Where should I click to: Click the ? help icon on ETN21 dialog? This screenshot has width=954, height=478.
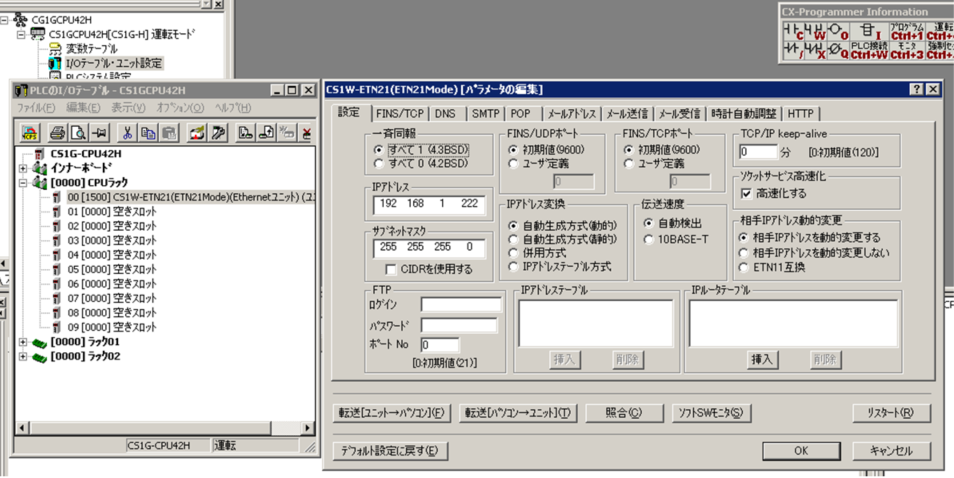tap(916, 89)
